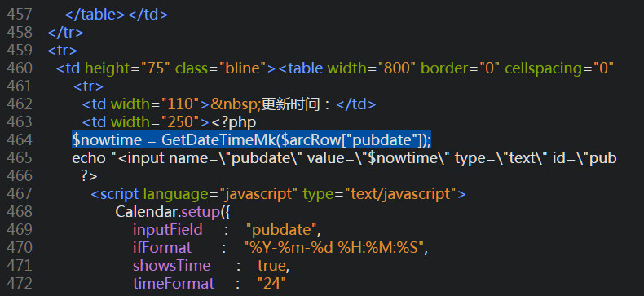644x296 pixels.
Task: Click the showsTime true value
Action: (271, 266)
